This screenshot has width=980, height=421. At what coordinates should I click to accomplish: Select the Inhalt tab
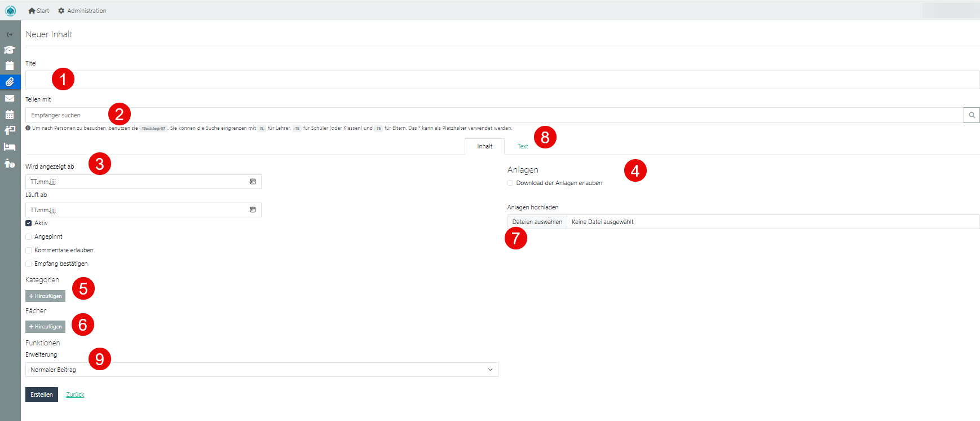[x=484, y=146]
